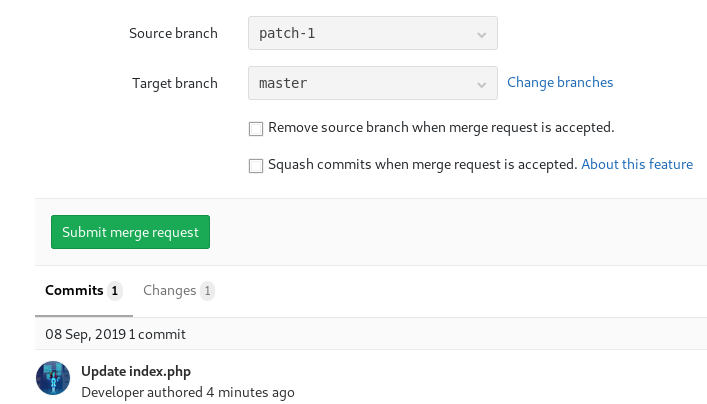Click the count badge next to Commits
The height and width of the screenshot is (404, 707).
(115, 291)
